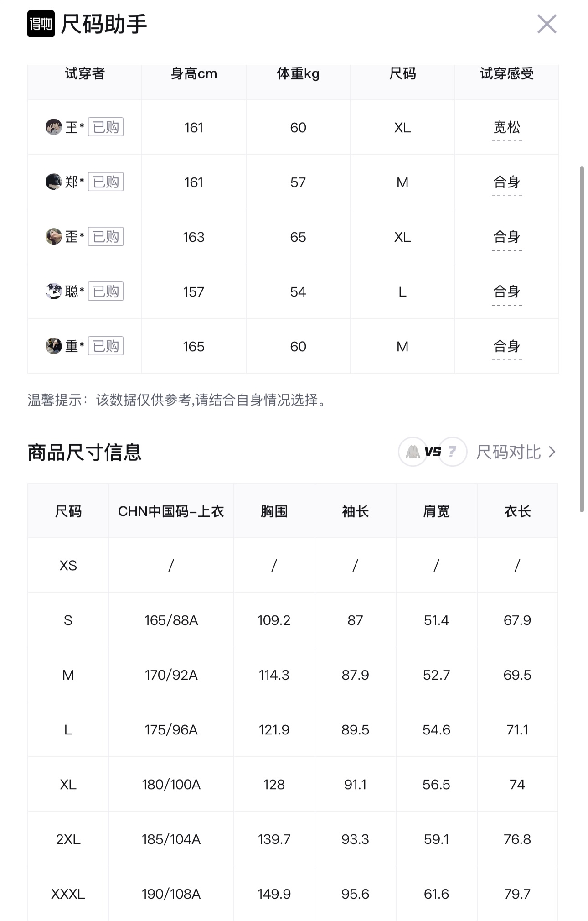Open avatar of reviewer 重*
This screenshot has height=921, width=588.
tap(54, 346)
